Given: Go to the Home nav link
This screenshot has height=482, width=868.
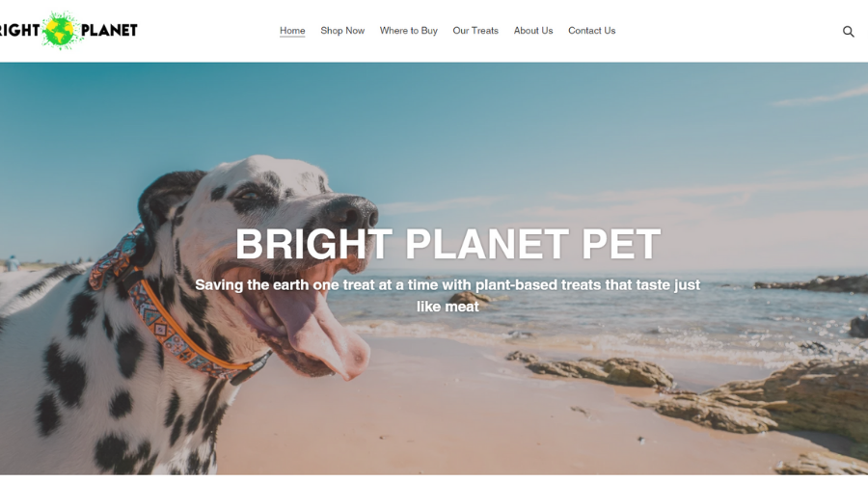Looking at the screenshot, I should pos(292,31).
